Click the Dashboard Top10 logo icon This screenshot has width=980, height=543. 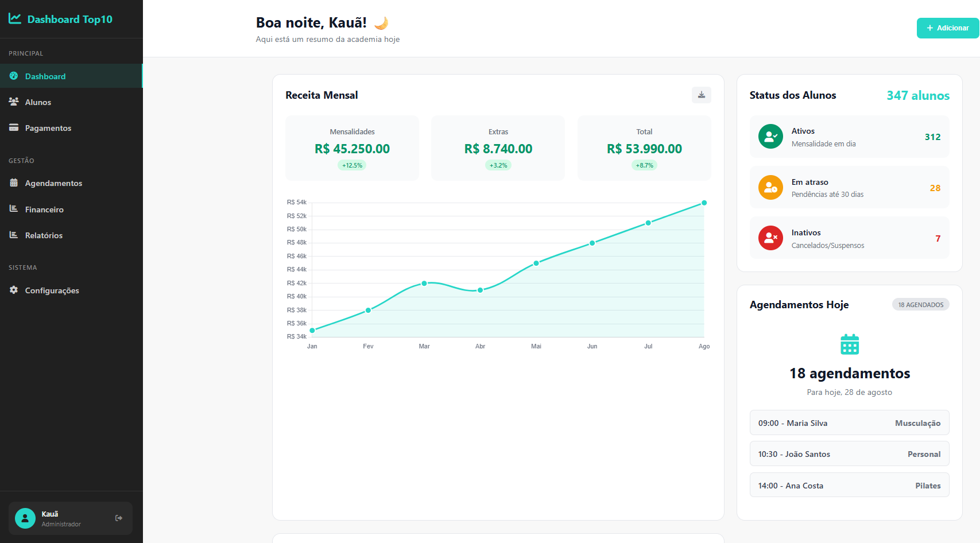pos(14,18)
